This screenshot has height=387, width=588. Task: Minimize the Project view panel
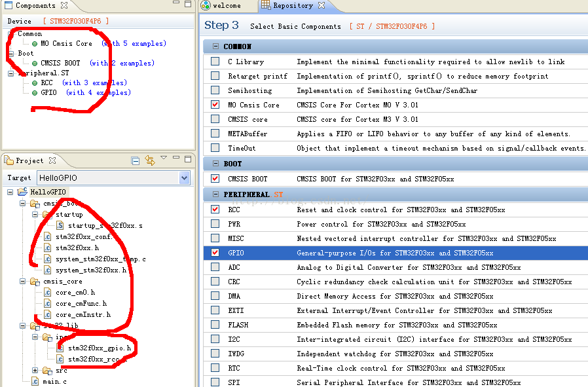[x=176, y=158]
